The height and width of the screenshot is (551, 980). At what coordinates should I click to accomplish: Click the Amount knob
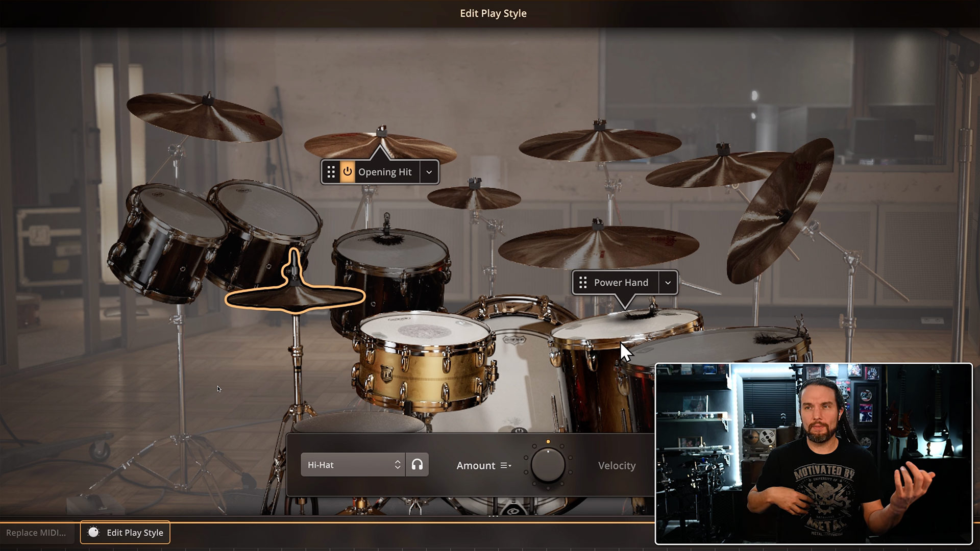pos(548,465)
